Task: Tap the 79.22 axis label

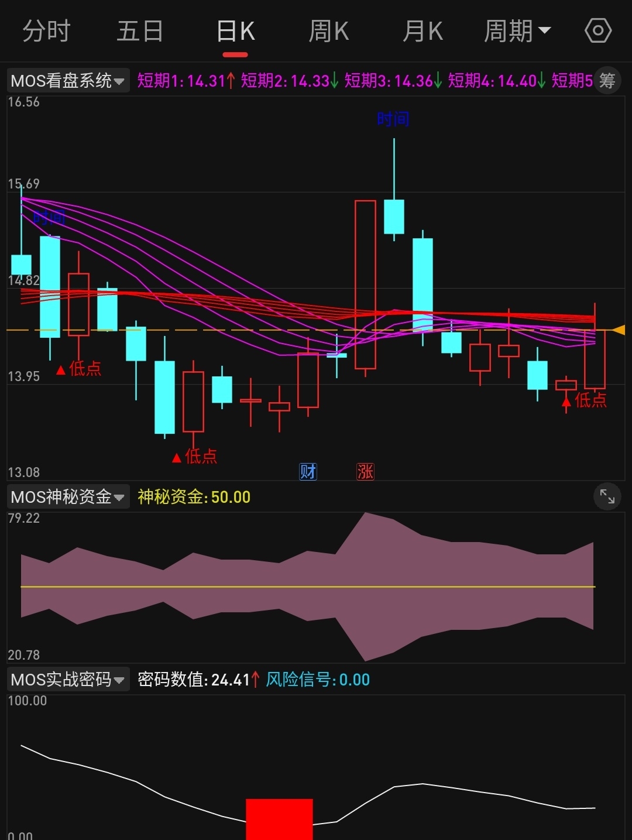Action: (x=24, y=518)
